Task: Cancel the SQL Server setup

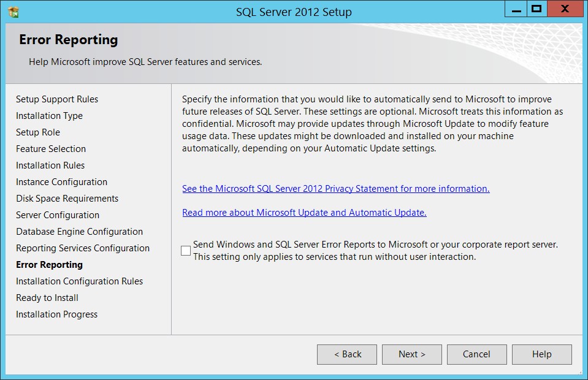Action: 476,354
